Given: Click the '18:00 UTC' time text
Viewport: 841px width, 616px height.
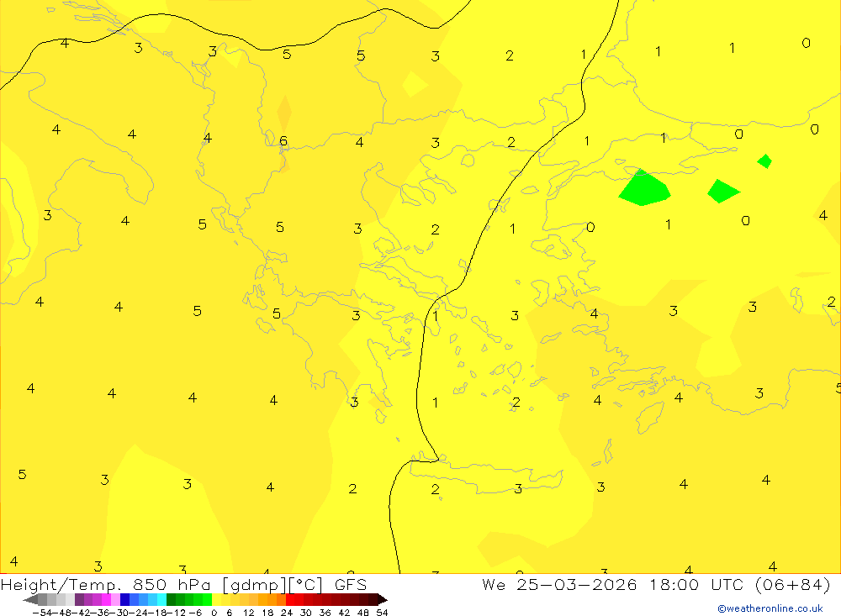Looking at the screenshot, I should tap(696, 584).
